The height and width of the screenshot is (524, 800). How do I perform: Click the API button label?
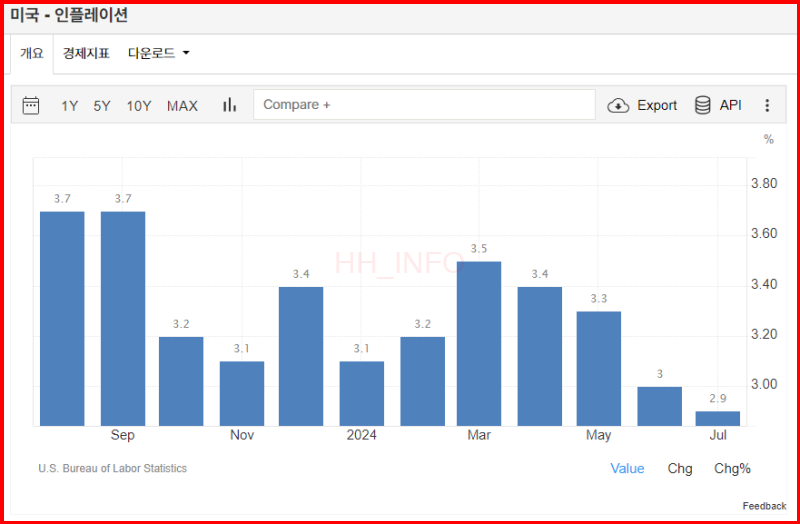point(731,106)
